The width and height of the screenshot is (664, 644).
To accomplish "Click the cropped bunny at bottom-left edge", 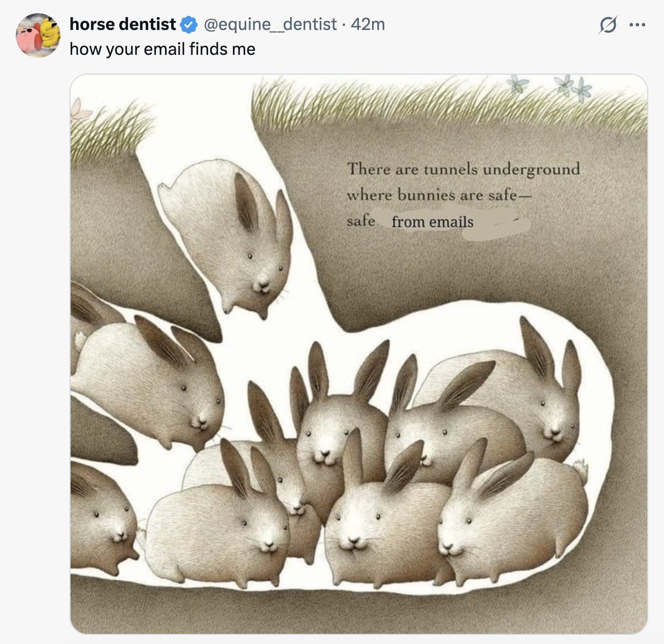I will coord(102,518).
